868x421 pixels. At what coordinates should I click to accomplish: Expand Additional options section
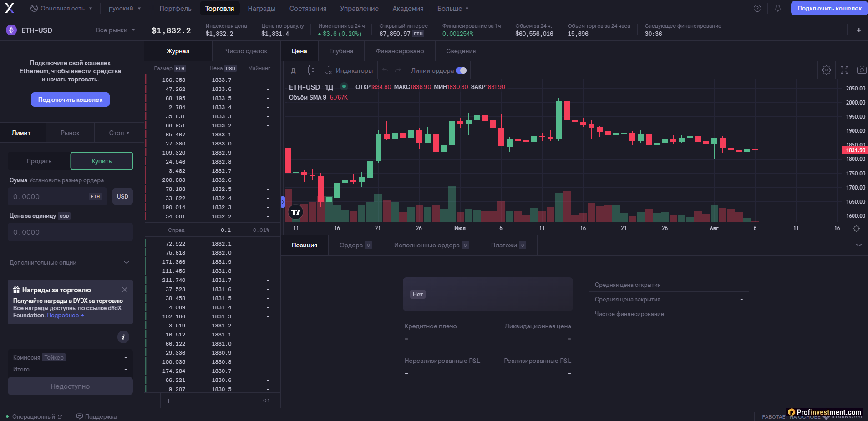click(x=70, y=262)
